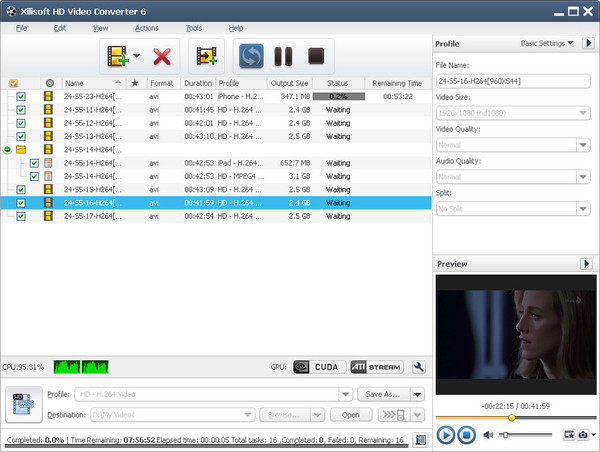Open the Audio Quality dropdown
Screen dimensions: 600x452
point(583,177)
